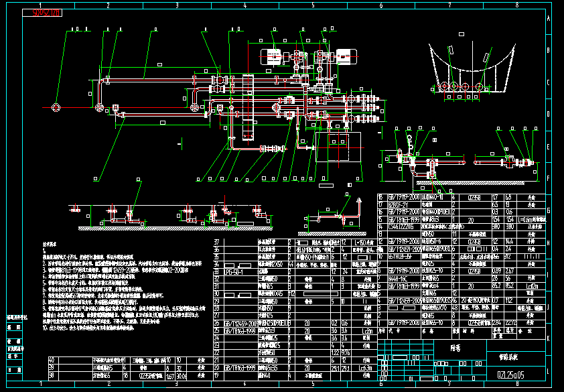
Task: Click row number 40 in the bottom-left table
Action: click(51, 361)
